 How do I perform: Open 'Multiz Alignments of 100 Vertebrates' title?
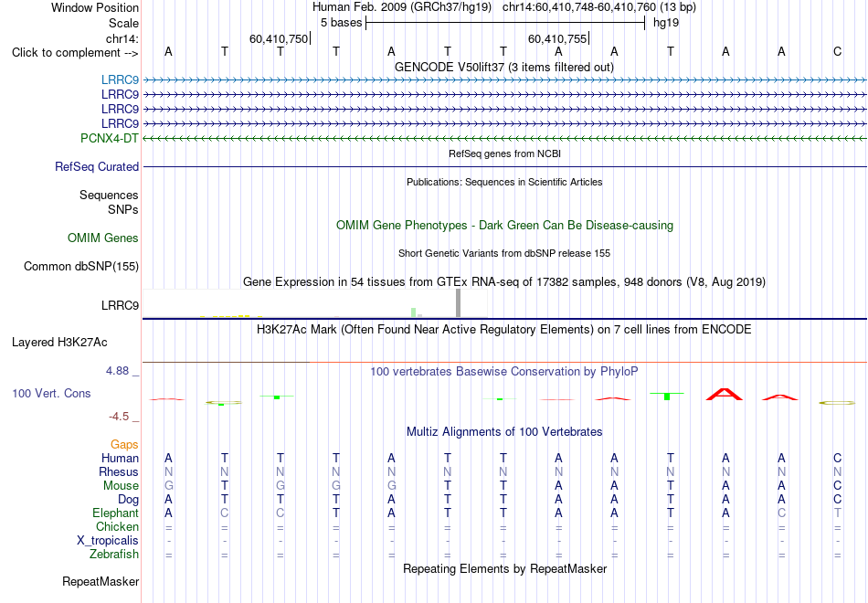(504, 432)
